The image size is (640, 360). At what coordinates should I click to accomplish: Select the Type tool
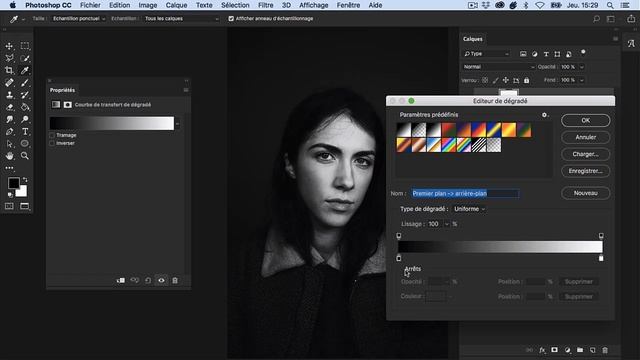tap(25, 132)
